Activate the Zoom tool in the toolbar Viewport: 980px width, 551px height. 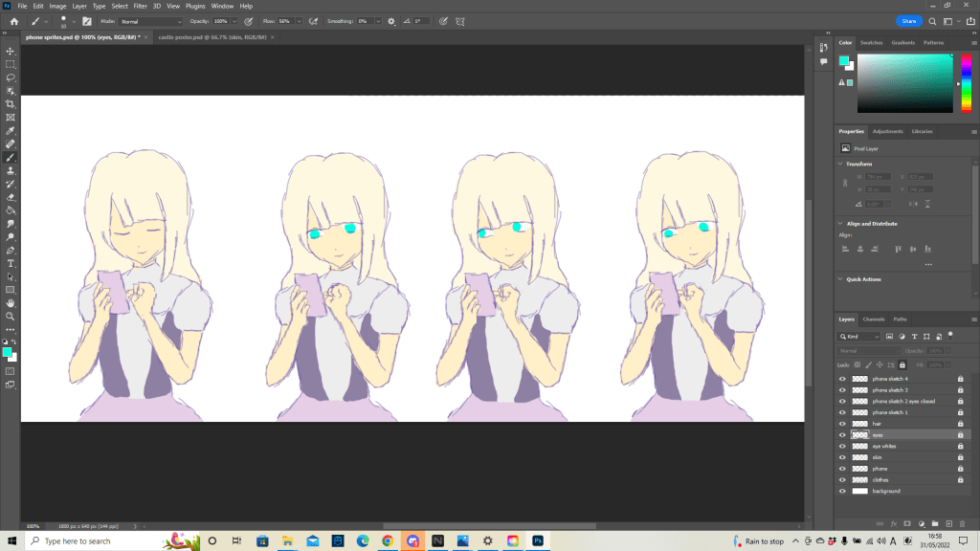tap(11, 316)
